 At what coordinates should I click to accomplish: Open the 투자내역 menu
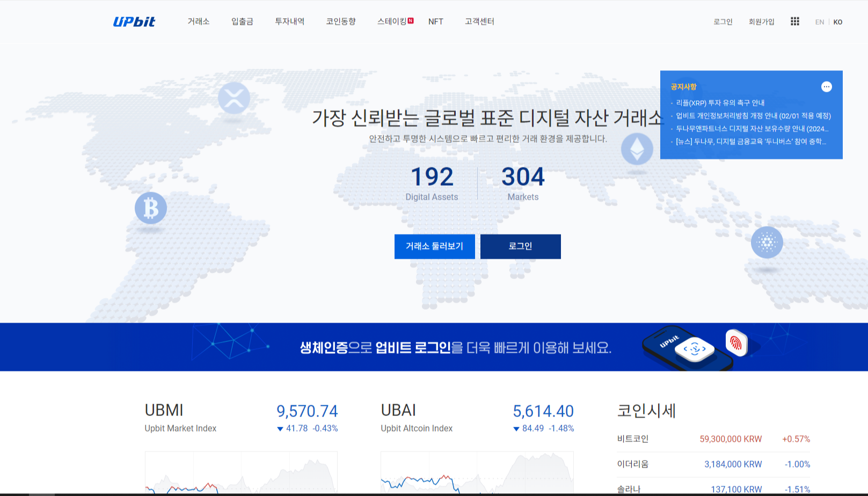290,21
